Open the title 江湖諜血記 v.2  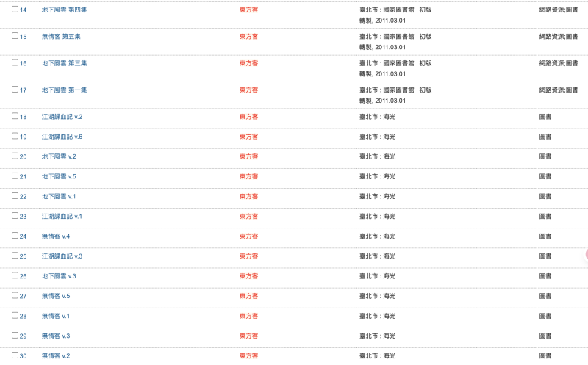(62, 117)
